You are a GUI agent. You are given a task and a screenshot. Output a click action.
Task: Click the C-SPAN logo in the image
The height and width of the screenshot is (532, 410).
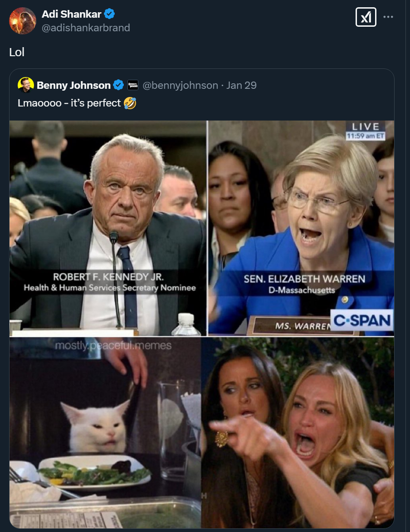tap(362, 320)
